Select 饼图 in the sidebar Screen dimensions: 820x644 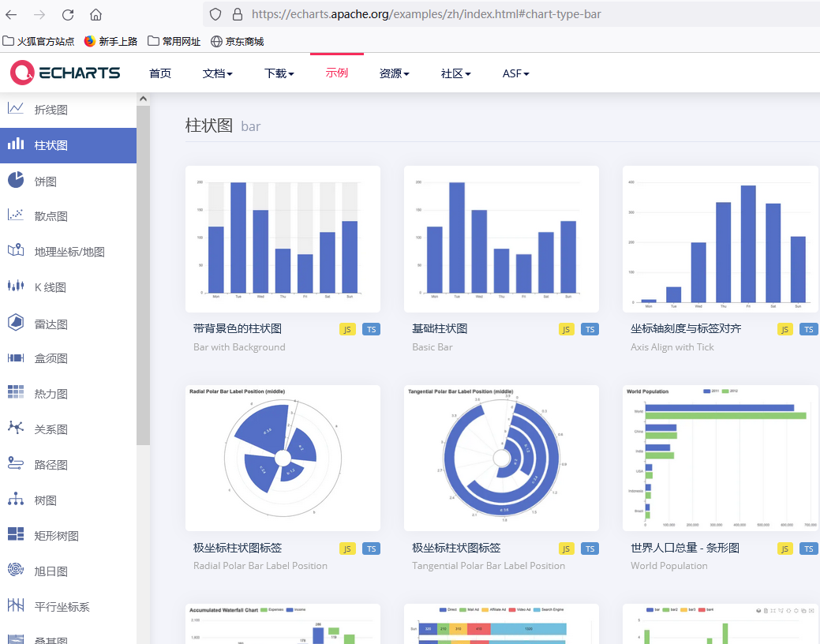[x=68, y=182]
